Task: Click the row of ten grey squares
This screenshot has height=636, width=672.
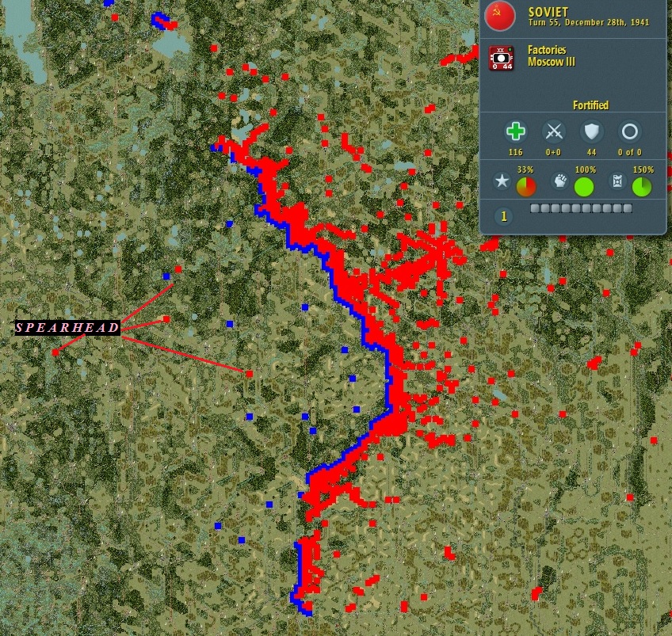Action: (x=581, y=208)
